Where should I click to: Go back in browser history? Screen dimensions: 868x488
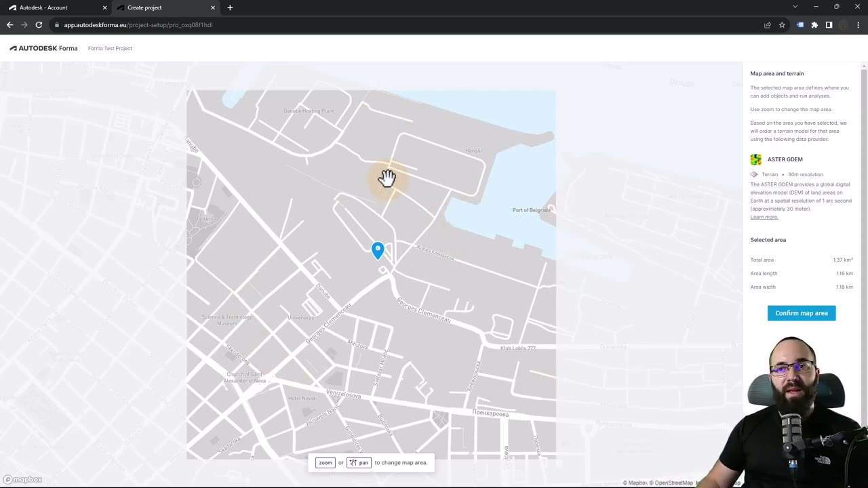tap(9, 25)
